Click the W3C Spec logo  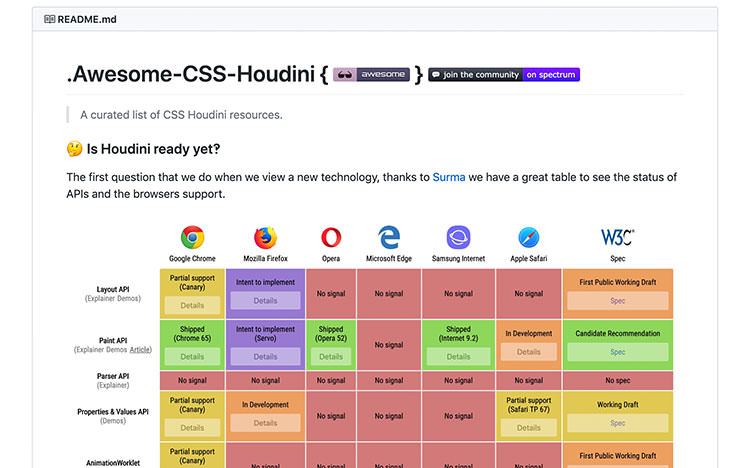point(617,238)
